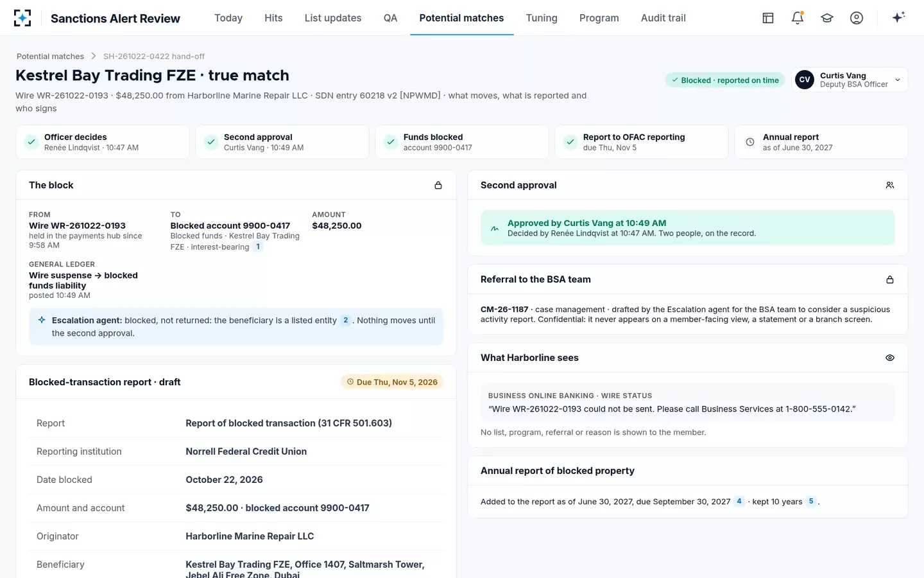Click the Harborline Marine Repair LLC originator value

click(x=250, y=536)
